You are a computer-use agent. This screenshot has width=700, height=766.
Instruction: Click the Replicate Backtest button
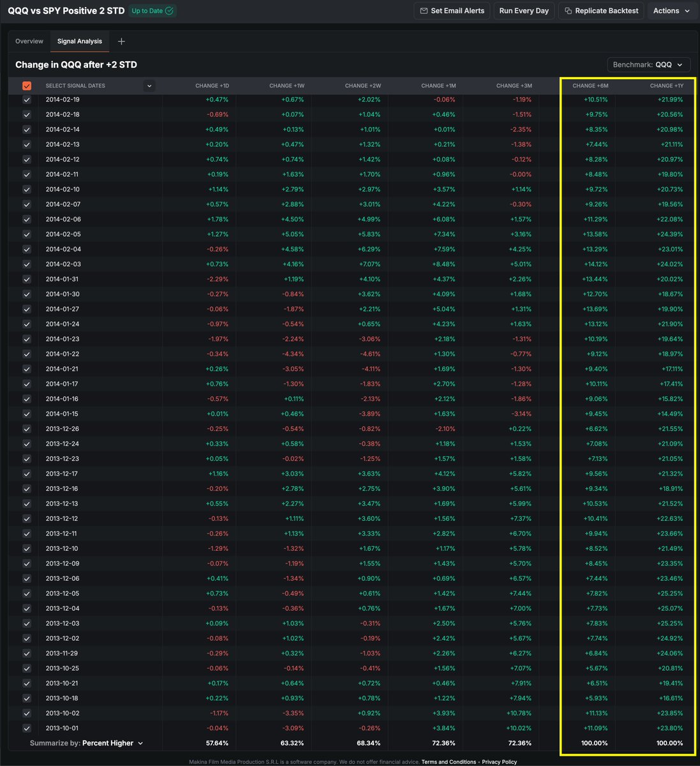(600, 11)
